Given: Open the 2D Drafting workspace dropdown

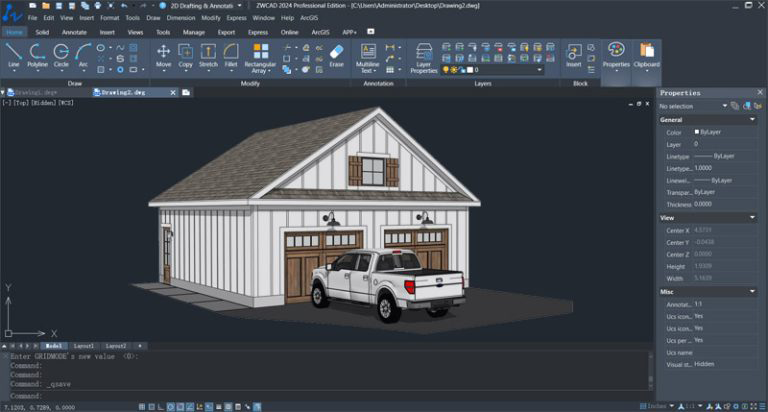Looking at the screenshot, I should 206,6.
